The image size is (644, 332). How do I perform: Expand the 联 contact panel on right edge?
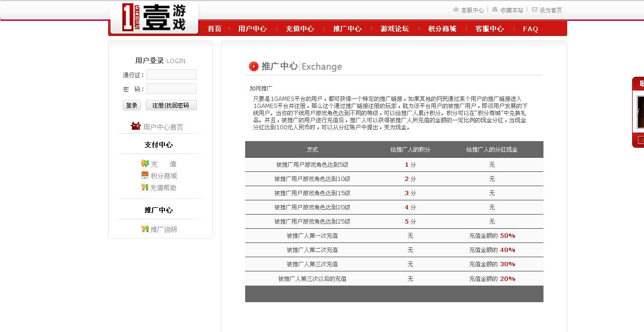point(640,83)
